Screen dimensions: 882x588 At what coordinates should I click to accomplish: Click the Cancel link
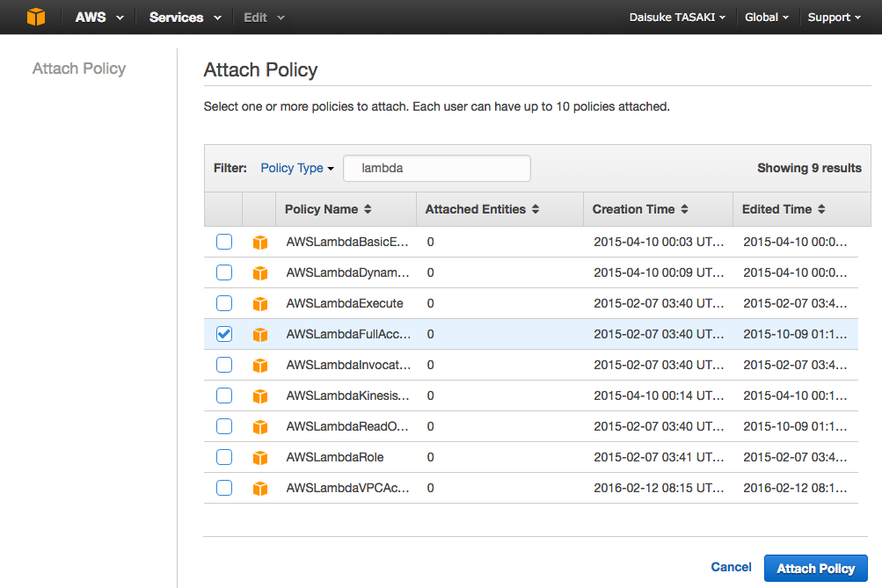pos(731,567)
